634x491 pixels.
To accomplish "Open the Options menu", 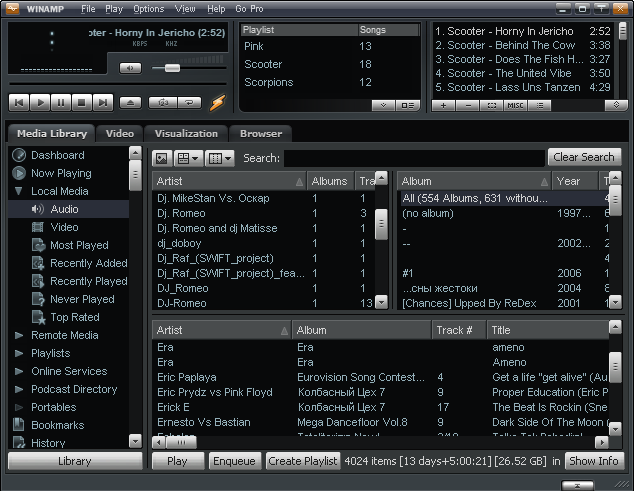I will coord(149,8).
